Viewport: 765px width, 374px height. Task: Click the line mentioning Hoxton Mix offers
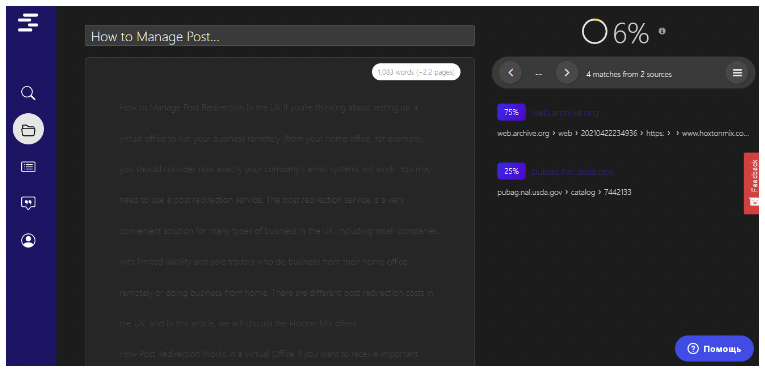pos(239,323)
